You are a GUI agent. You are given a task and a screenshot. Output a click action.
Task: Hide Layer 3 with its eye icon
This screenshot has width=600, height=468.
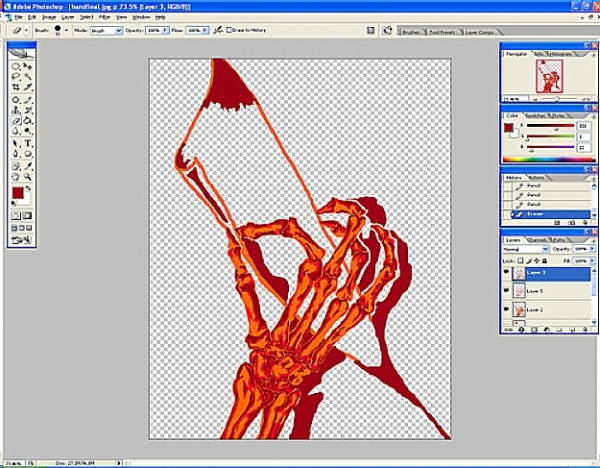click(507, 272)
